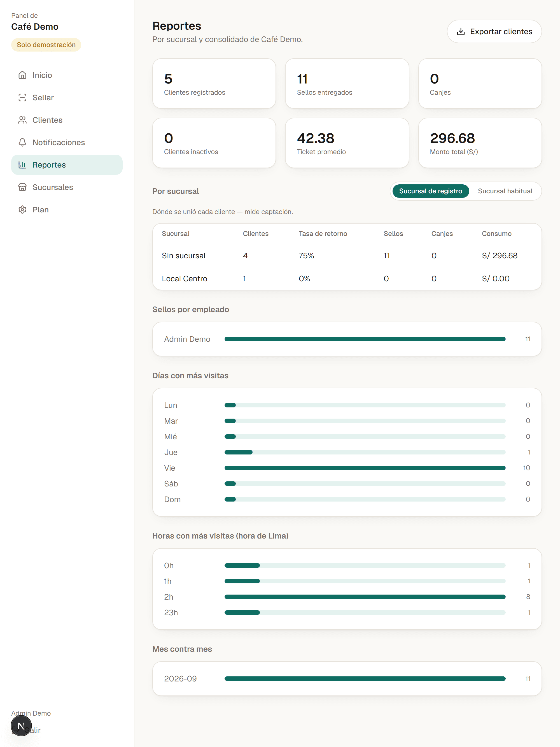Click the Solo demostración badge
Viewport: 560px width, 747px height.
(x=46, y=45)
